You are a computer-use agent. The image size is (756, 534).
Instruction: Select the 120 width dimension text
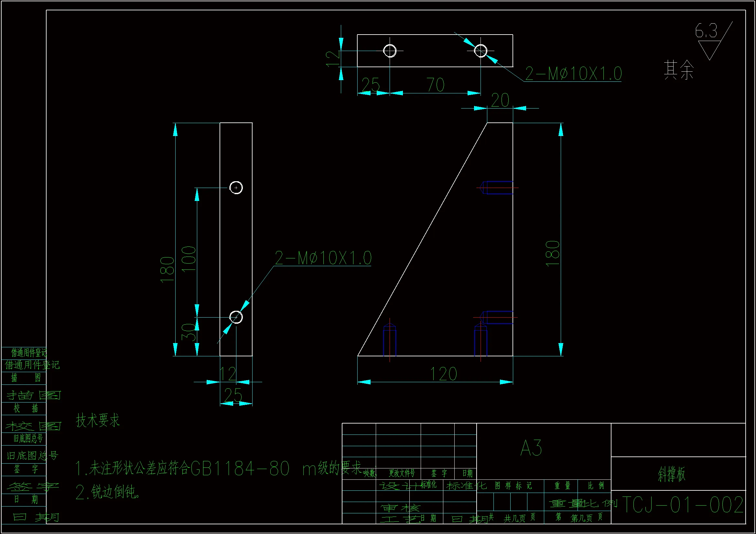click(x=444, y=374)
